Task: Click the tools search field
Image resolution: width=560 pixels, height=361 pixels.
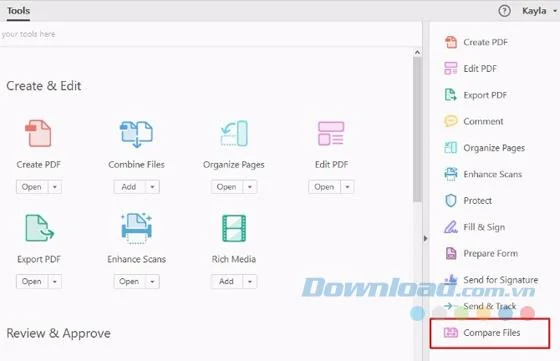Action: click(x=211, y=34)
